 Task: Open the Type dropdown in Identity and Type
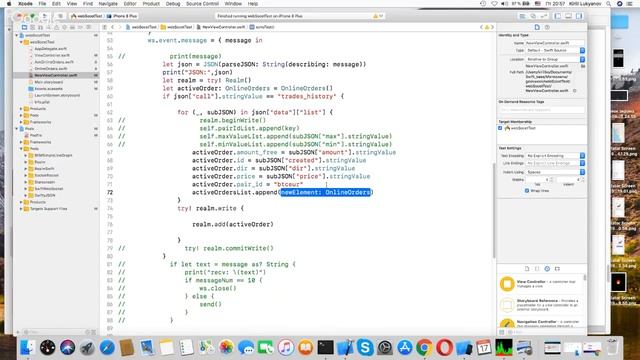pyautogui.click(x=555, y=50)
